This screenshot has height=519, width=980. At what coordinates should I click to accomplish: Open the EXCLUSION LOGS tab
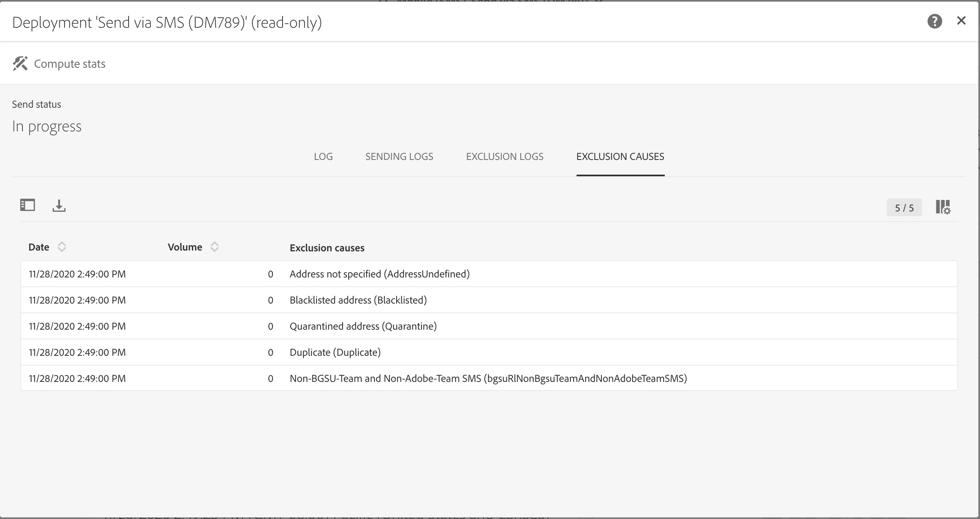pyautogui.click(x=504, y=157)
